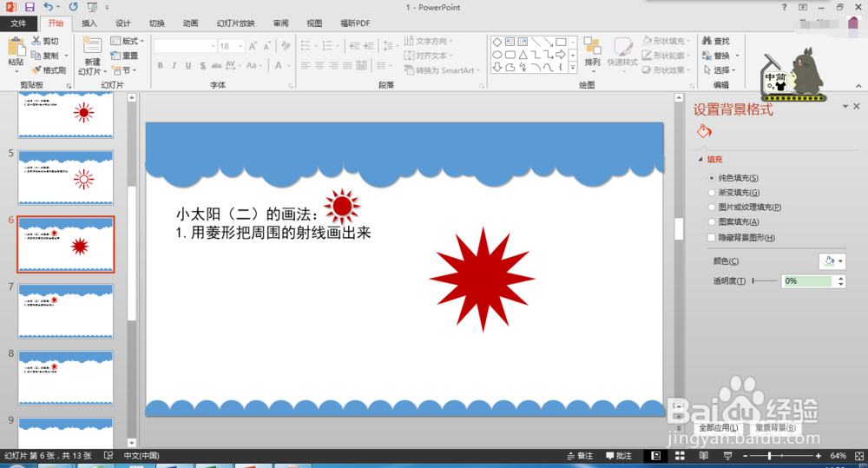Screen dimensions: 868x468
Task: Open the Select (选择) dropdown
Action: pyautogui.click(x=720, y=69)
